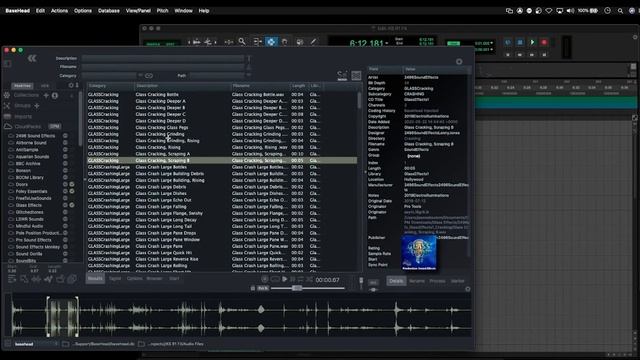Screen dimensions: 640x360
Task: Open the Sound Effects Monkey cloud pack
Action: [38, 247]
